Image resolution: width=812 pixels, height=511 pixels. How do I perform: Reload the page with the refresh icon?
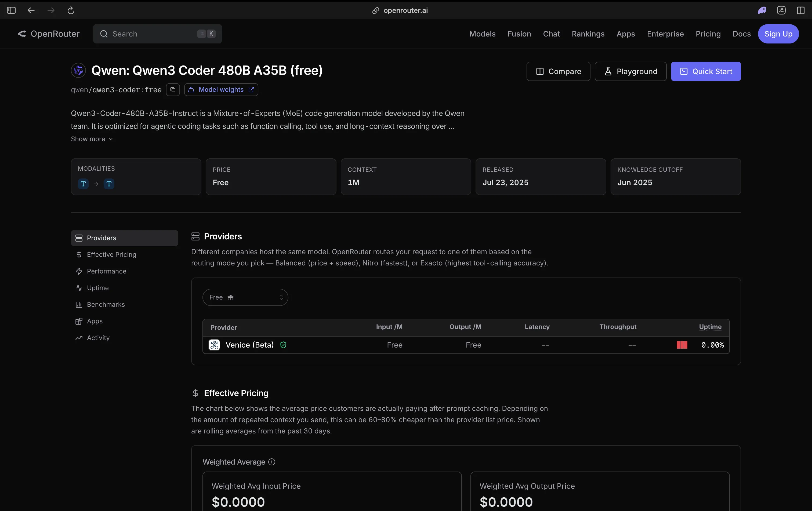[71, 10]
